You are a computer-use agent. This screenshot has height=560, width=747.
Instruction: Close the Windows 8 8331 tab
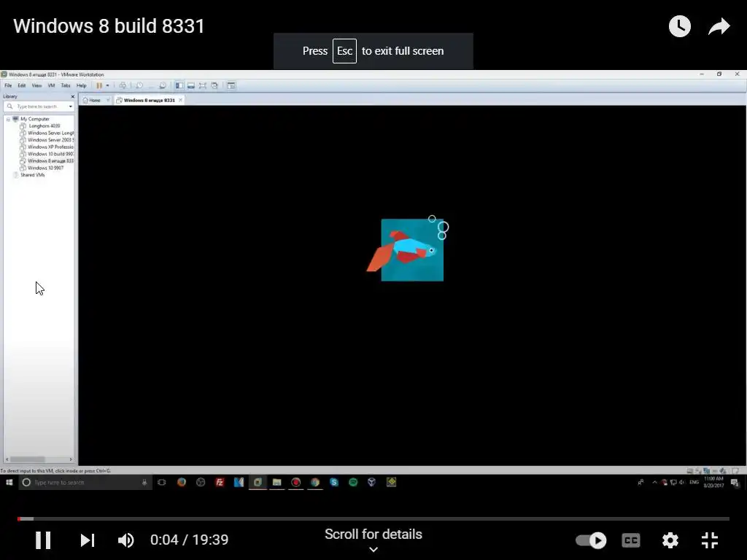181,100
